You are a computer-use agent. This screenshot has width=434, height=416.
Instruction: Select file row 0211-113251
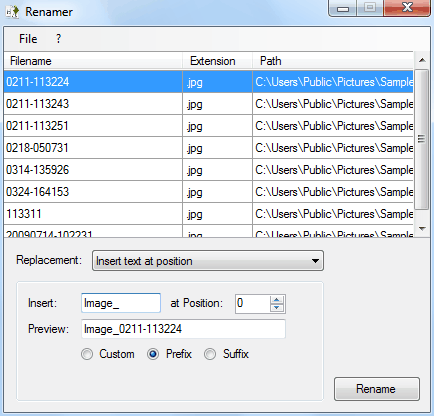click(x=208, y=126)
